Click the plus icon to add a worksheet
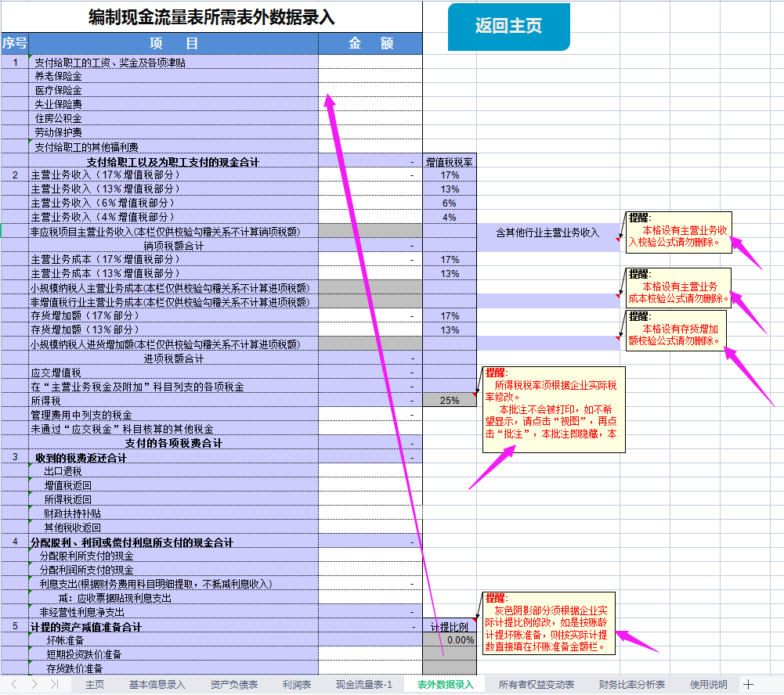The image size is (784, 695). 749,682
